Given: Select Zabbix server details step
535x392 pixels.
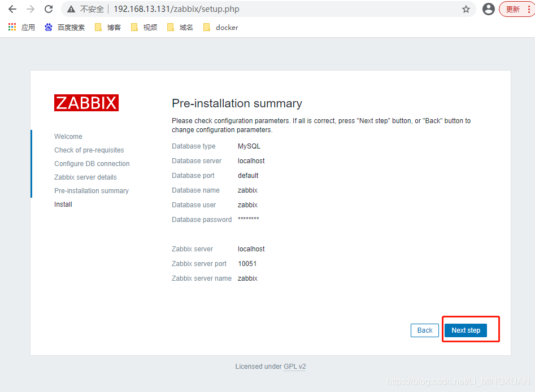Looking at the screenshot, I should click(86, 177).
